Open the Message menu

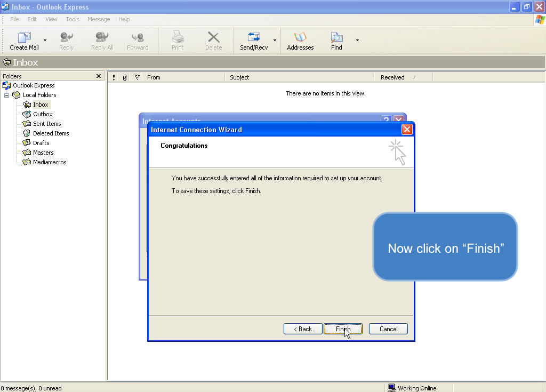(99, 19)
